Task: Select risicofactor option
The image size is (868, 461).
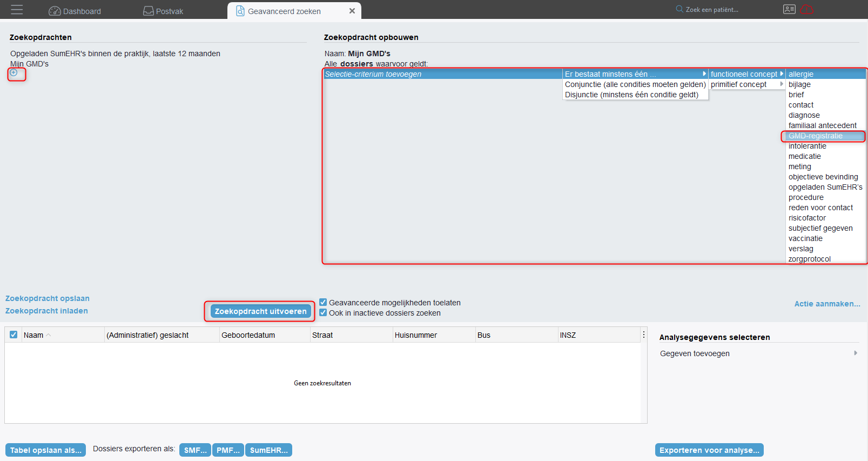Action: click(826, 218)
